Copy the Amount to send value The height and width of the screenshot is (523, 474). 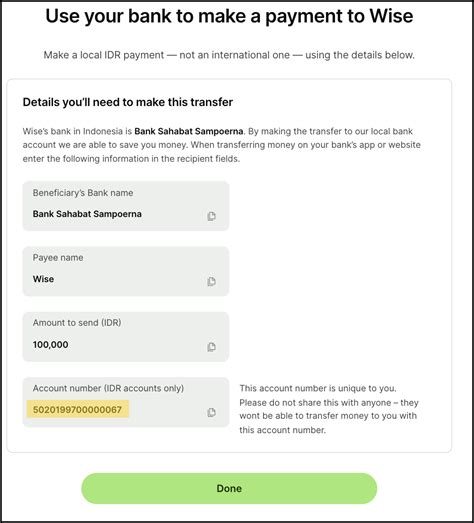211,347
